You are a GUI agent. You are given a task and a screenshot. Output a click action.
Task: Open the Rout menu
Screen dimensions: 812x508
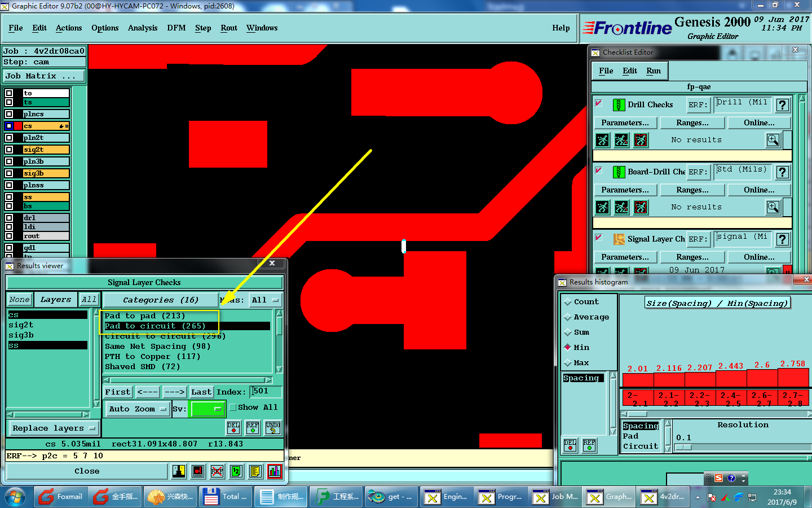(229, 28)
